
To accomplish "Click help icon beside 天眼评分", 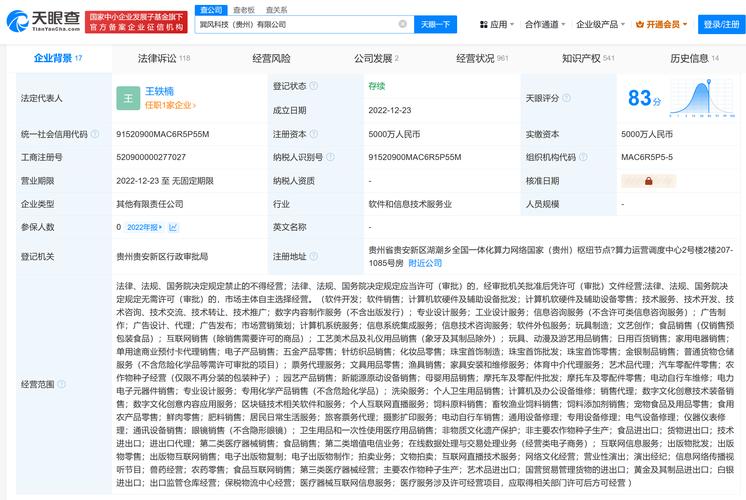I will click(566, 98).
